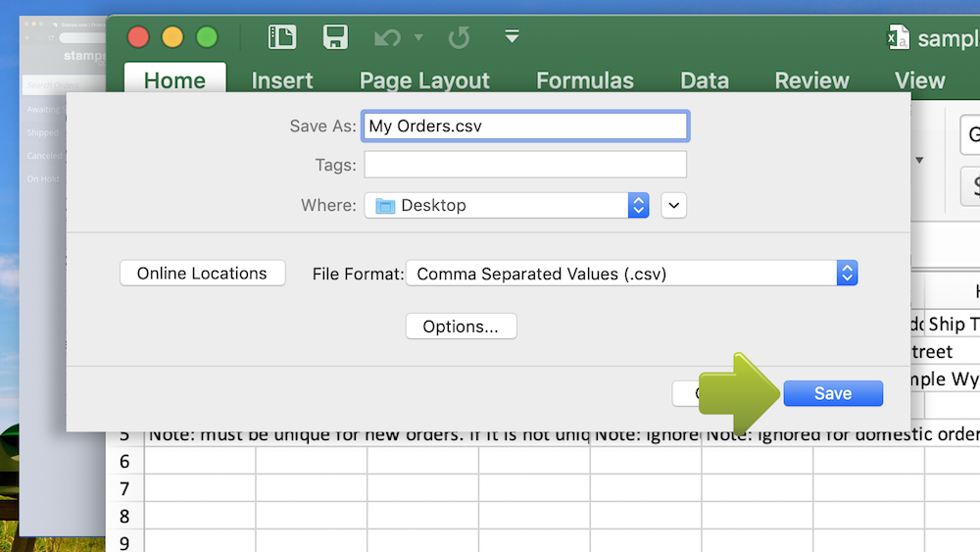Open the Where location popup showing Desktop
The height and width of the screenshot is (552, 980).
tap(507, 205)
